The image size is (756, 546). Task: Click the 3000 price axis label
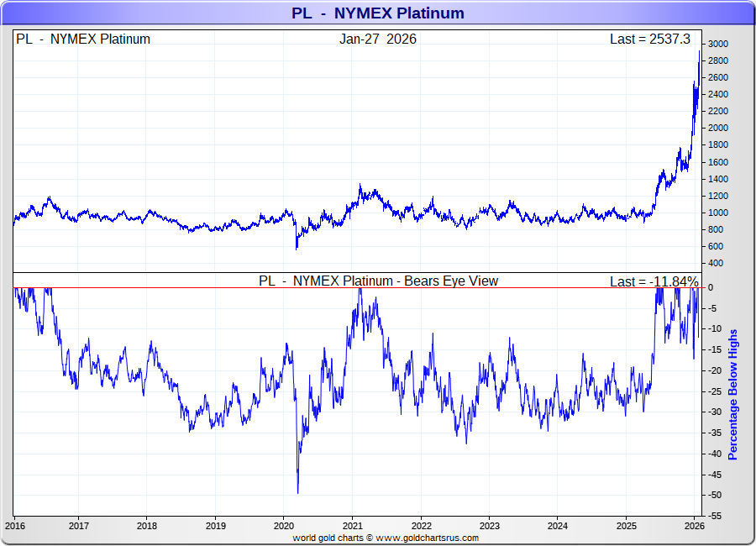(x=717, y=44)
